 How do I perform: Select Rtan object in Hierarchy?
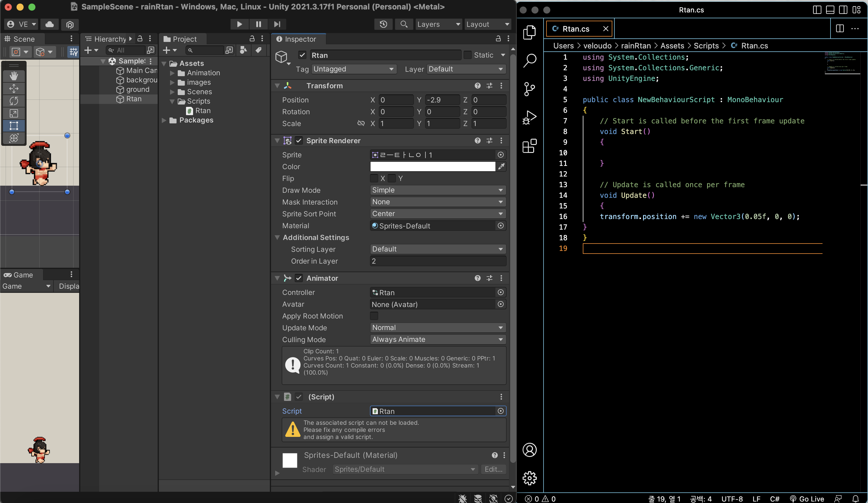(134, 99)
